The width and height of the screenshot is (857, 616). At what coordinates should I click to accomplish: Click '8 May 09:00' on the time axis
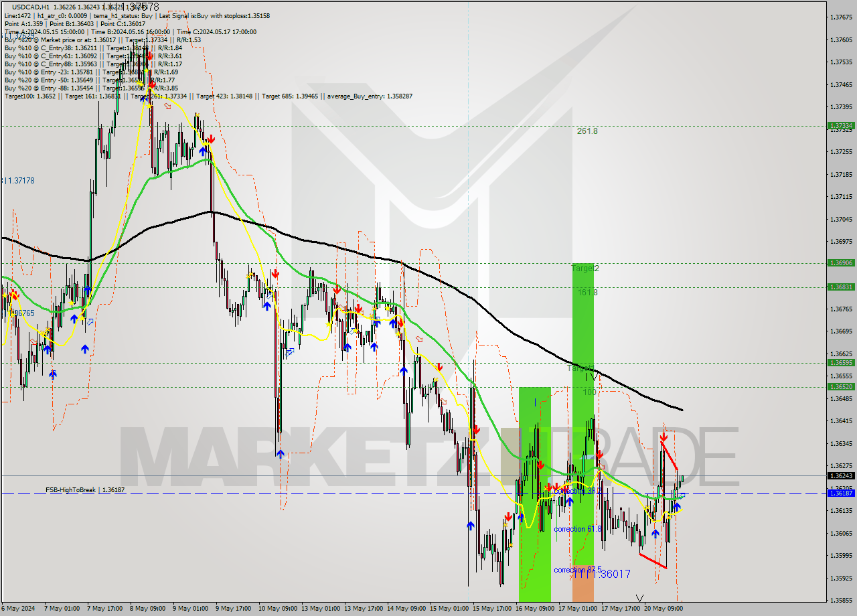tap(147, 609)
